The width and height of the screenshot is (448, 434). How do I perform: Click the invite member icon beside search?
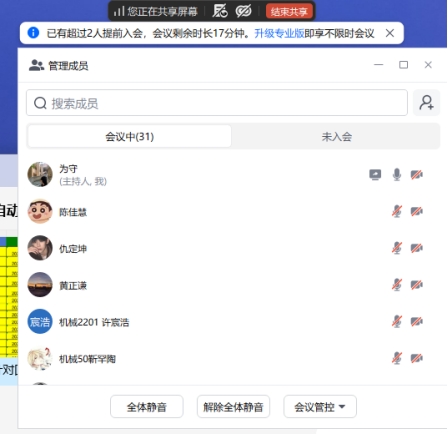coord(426,103)
